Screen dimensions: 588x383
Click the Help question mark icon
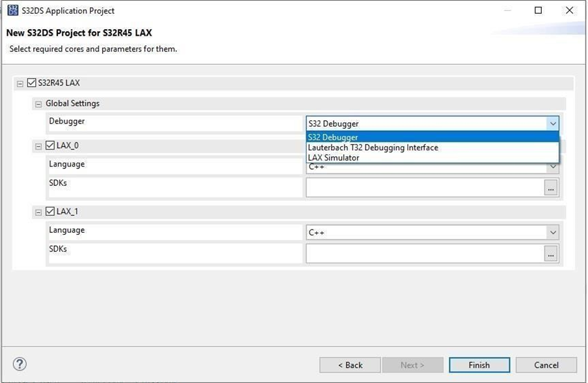coord(19,364)
